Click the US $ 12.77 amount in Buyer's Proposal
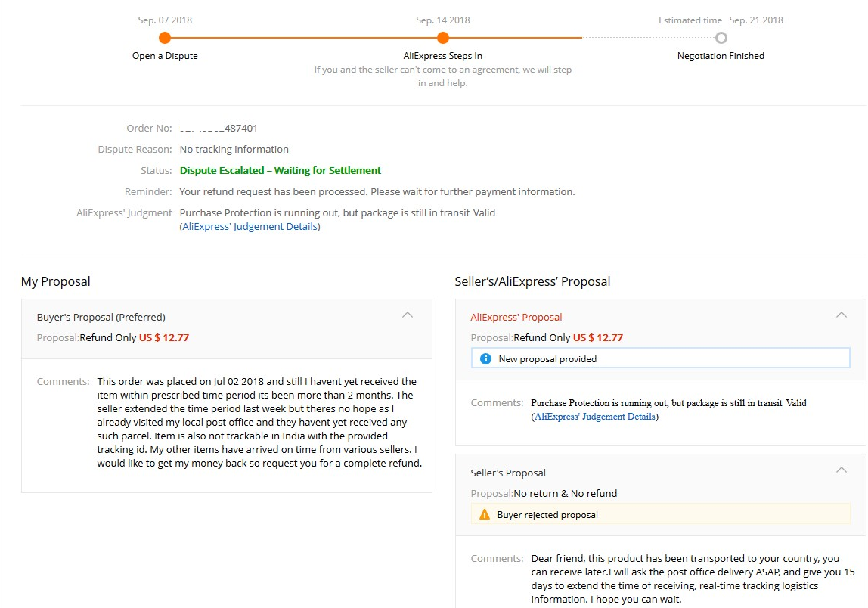The height and width of the screenshot is (608, 868). [x=164, y=338]
